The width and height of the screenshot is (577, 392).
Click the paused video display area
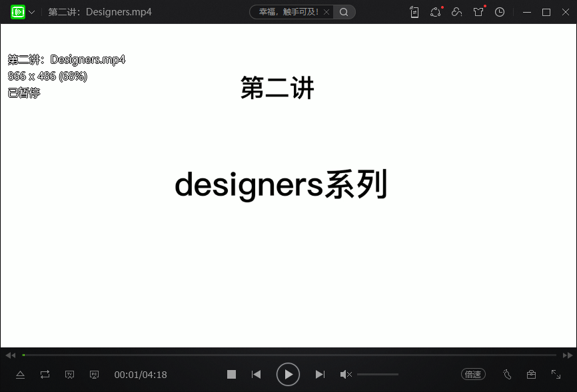(288, 186)
